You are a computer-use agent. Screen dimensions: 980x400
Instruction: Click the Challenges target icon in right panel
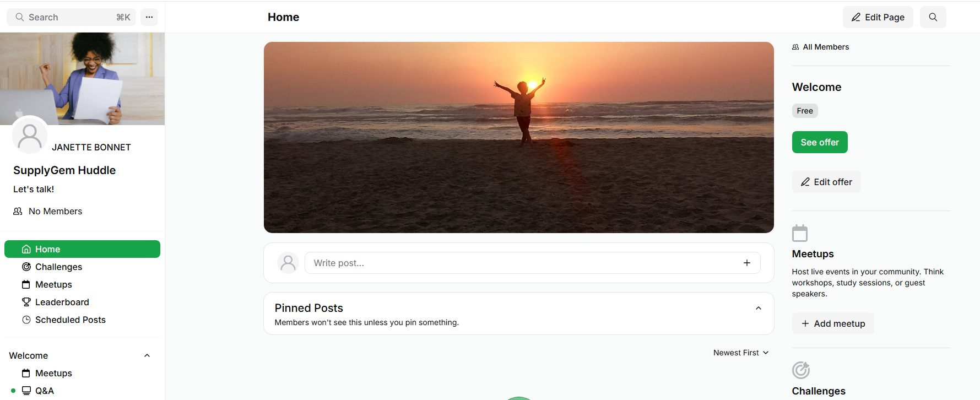(800, 370)
